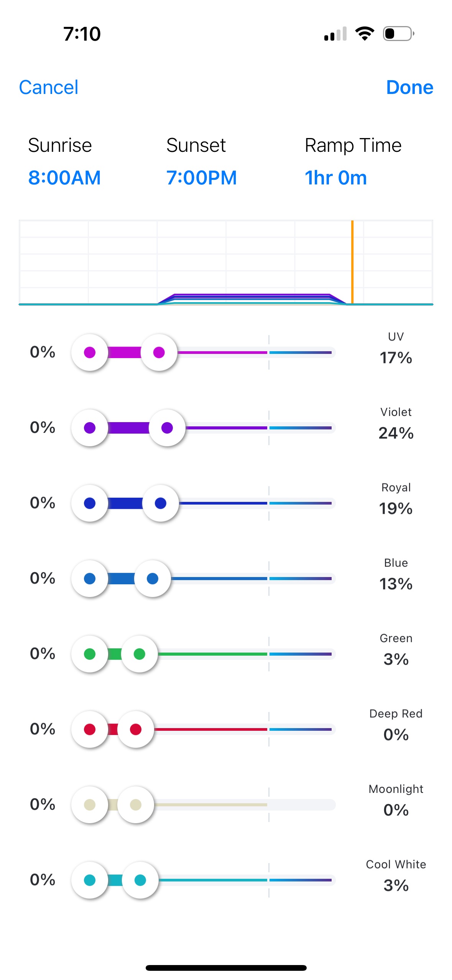Tap the Cancel button
452x980 pixels.
[x=49, y=87]
